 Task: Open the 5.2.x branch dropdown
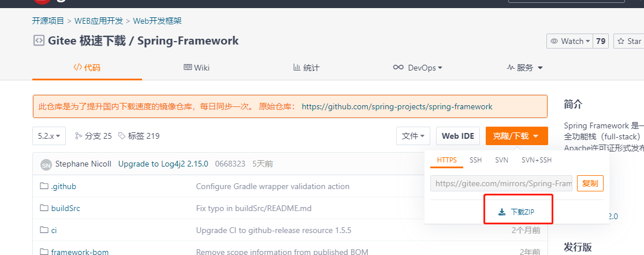tap(49, 136)
